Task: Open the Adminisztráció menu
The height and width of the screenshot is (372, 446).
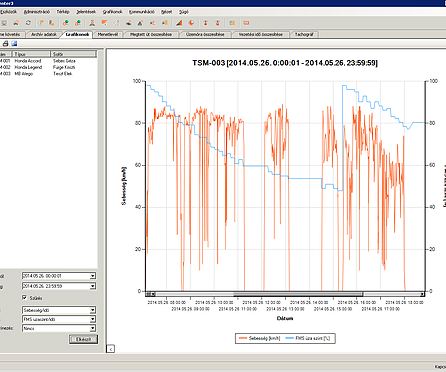Action: coord(37,12)
